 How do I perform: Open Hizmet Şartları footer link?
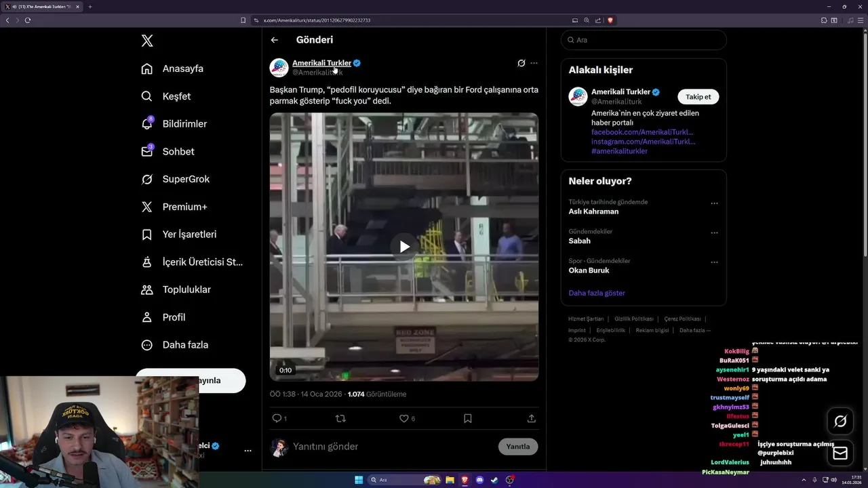(x=586, y=319)
